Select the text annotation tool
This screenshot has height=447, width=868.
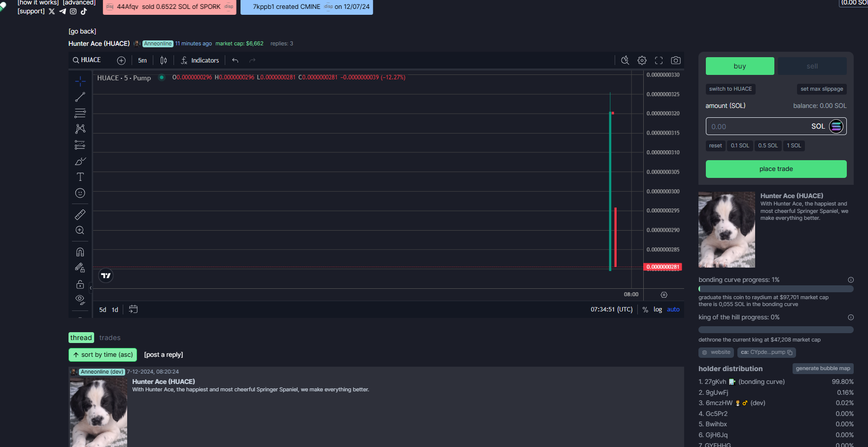point(80,177)
